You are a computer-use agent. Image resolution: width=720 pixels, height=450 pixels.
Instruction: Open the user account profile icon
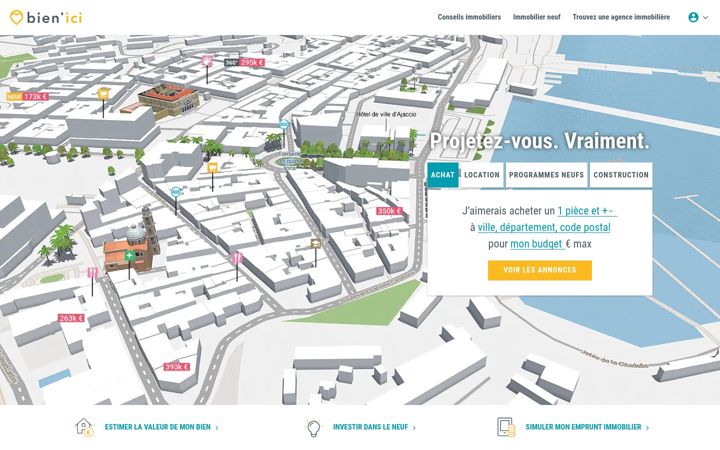(693, 17)
